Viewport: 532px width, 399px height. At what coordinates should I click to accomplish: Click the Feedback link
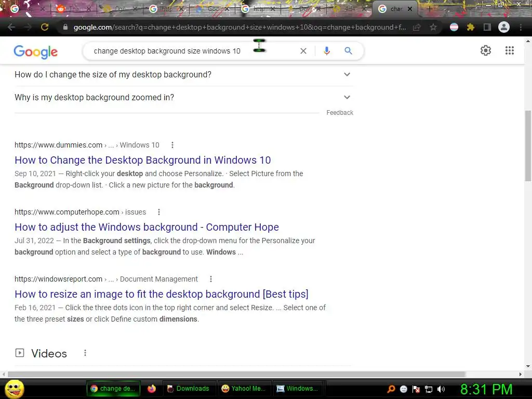pyautogui.click(x=340, y=113)
